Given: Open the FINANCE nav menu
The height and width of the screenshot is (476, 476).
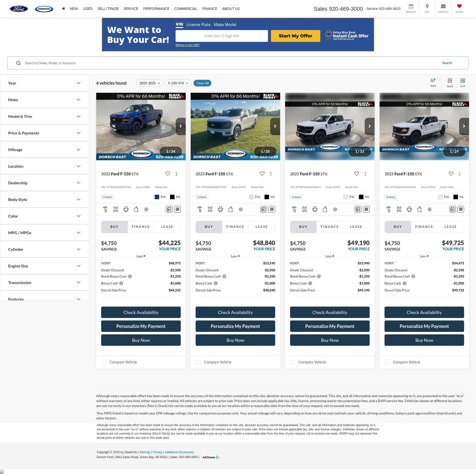Looking at the screenshot, I should click(x=210, y=9).
